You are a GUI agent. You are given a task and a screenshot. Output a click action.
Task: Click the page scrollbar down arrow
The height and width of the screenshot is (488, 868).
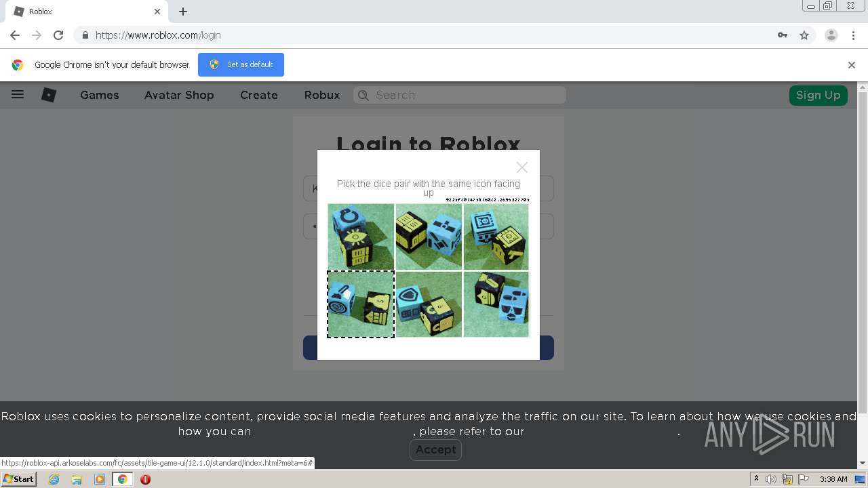pos(863,463)
